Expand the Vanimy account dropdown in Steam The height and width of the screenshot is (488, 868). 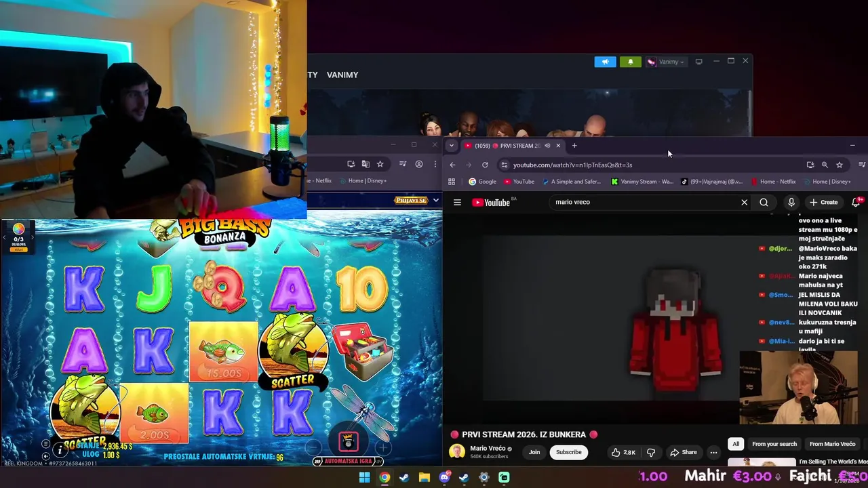665,62
